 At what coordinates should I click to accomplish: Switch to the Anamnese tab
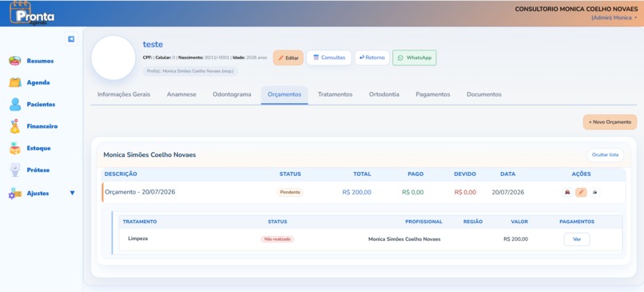click(181, 94)
